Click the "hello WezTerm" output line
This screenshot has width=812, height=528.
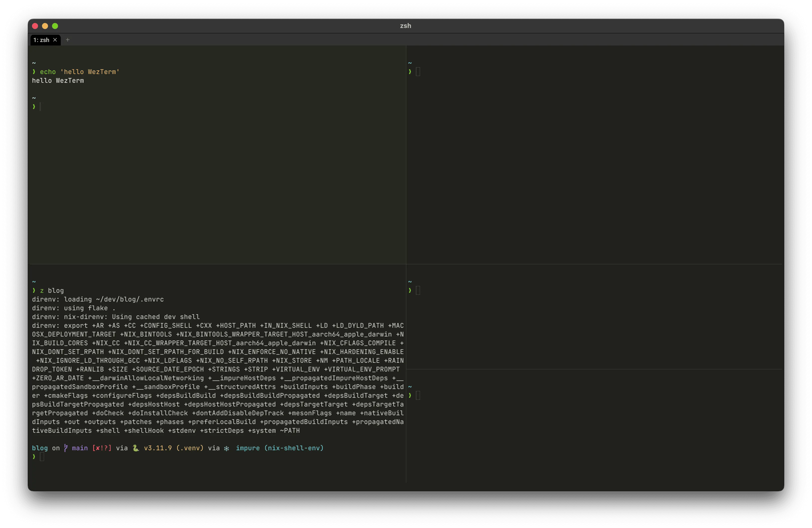(x=58, y=80)
